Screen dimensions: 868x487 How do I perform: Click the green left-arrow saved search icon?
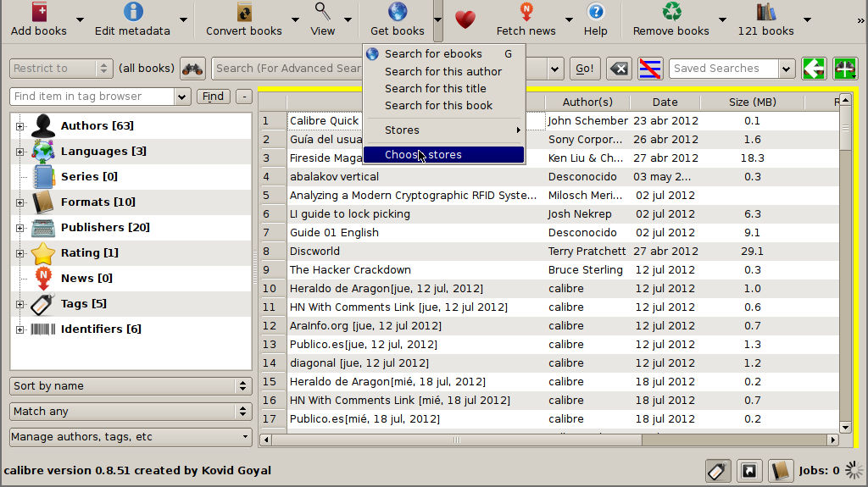tap(814, 69)
